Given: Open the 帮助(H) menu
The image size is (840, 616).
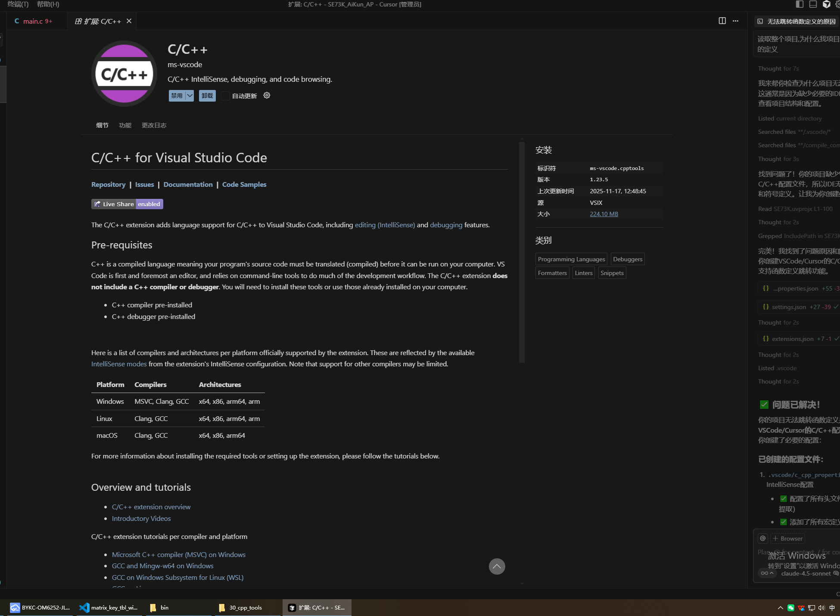Looking at the screenshot, I should [48, 4].
